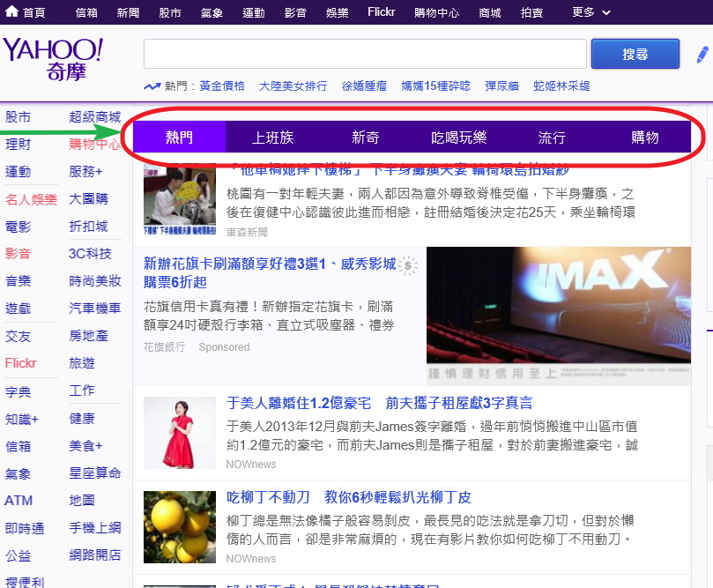Expand the 更多 dropdown in top bar
This screenshot has width=713, height=588.
click(590, 12)
